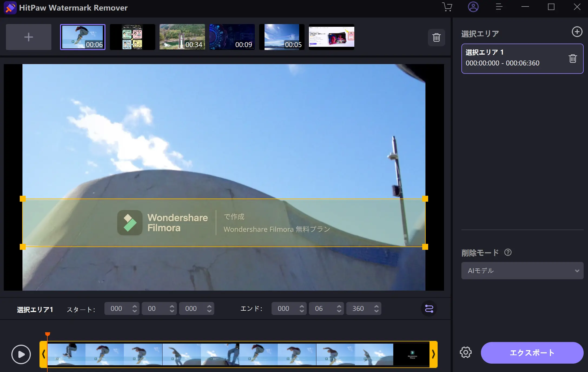Import a new video with the plus button

tap(28, 37)
